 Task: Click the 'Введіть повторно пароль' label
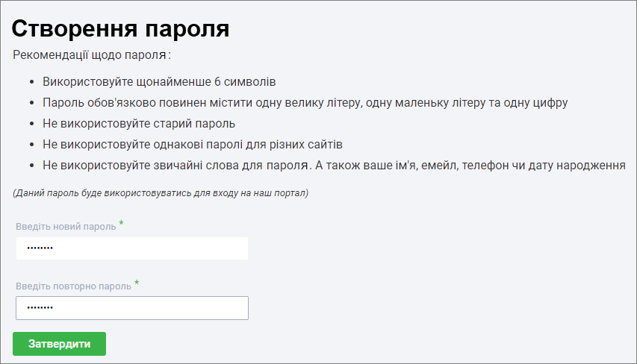73,286
